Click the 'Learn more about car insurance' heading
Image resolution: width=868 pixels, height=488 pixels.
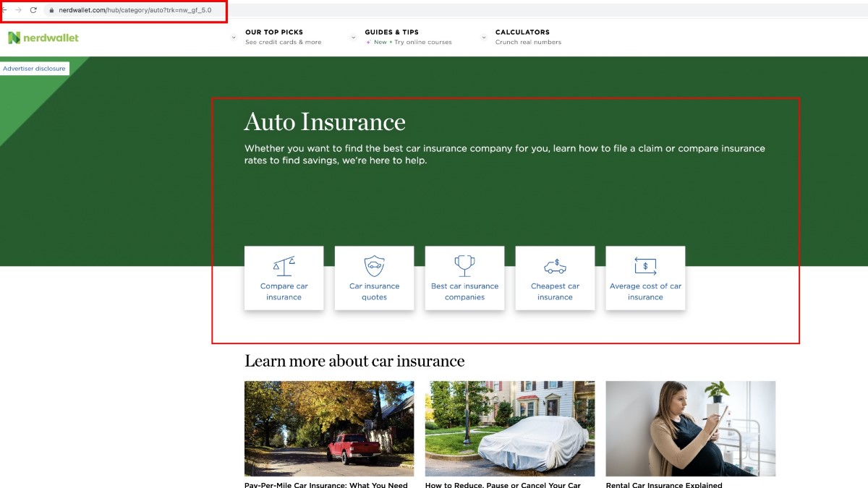pyautogui.click(x=354, y=361)
